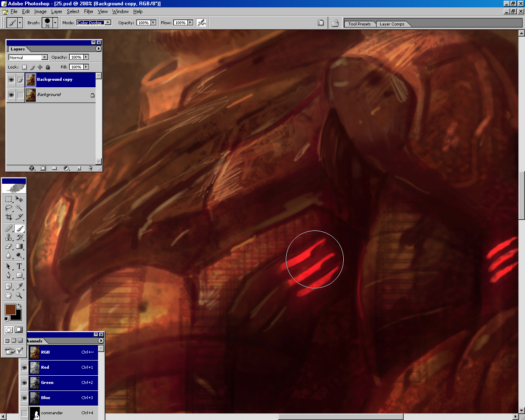Select the Zoom tool
The height and width of the screenshot is (420, 525).
coord(19,295)
